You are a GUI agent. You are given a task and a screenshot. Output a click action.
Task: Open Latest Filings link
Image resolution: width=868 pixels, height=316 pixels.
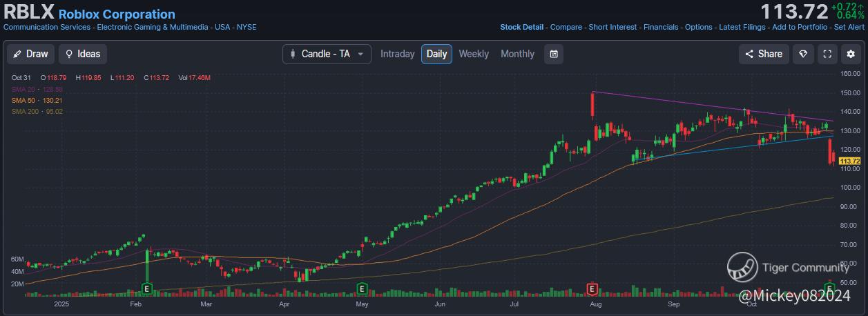click(742, 28)
